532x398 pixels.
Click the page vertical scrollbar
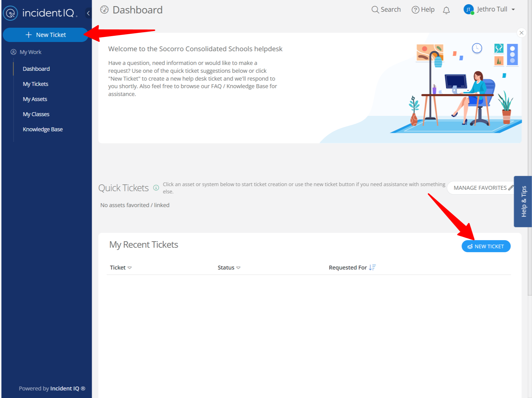tap(529, 148)
